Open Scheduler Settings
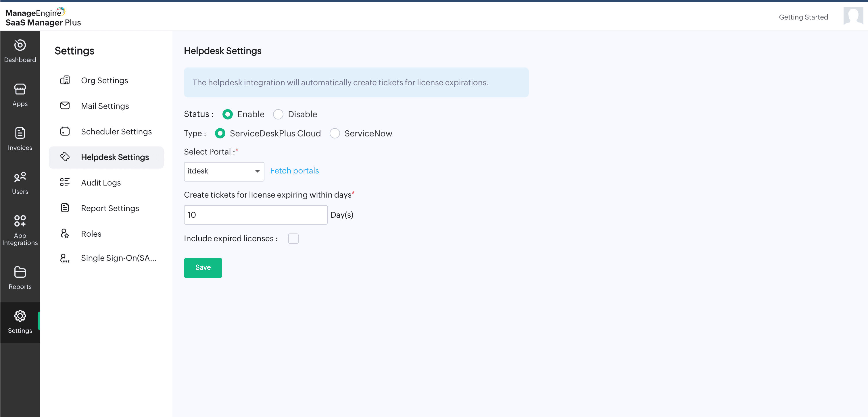 click(x=116, y=132)
